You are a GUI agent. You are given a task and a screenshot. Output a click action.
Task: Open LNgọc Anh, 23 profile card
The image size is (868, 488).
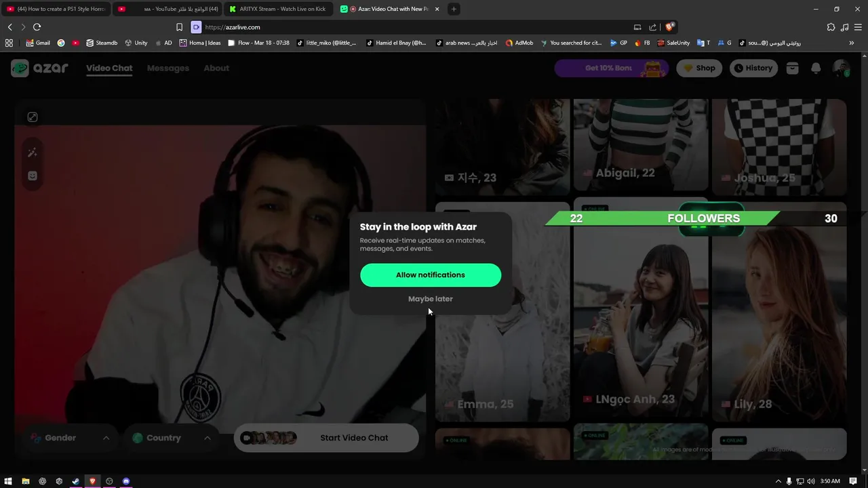click(641, 308)
